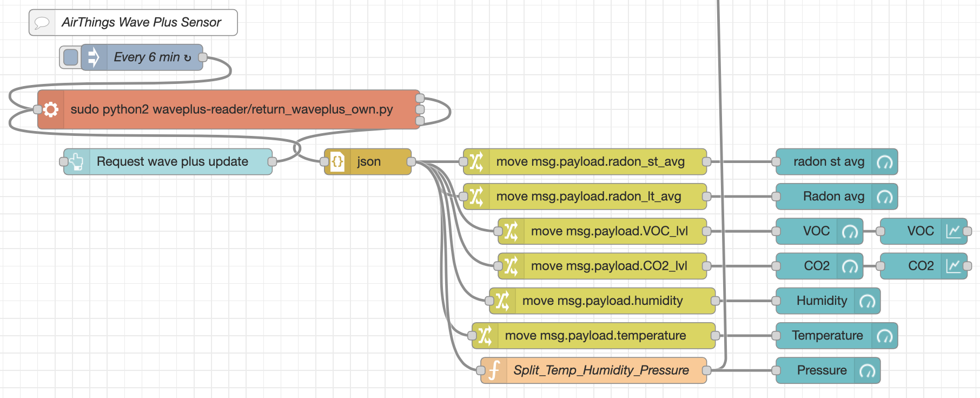980x398 pixels.
Task: Click the input port of Radon avg node
Action: (x=776, y=197)
